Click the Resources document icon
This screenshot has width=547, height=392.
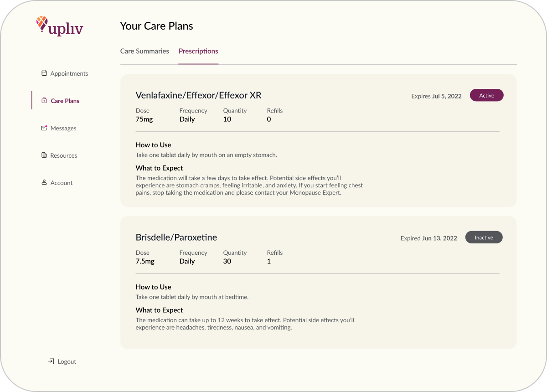coord(44,155)
